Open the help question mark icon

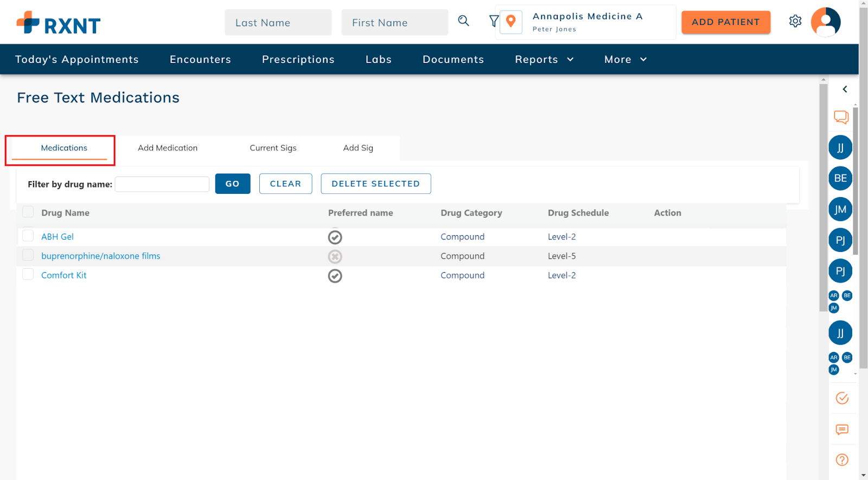point(842,460)
